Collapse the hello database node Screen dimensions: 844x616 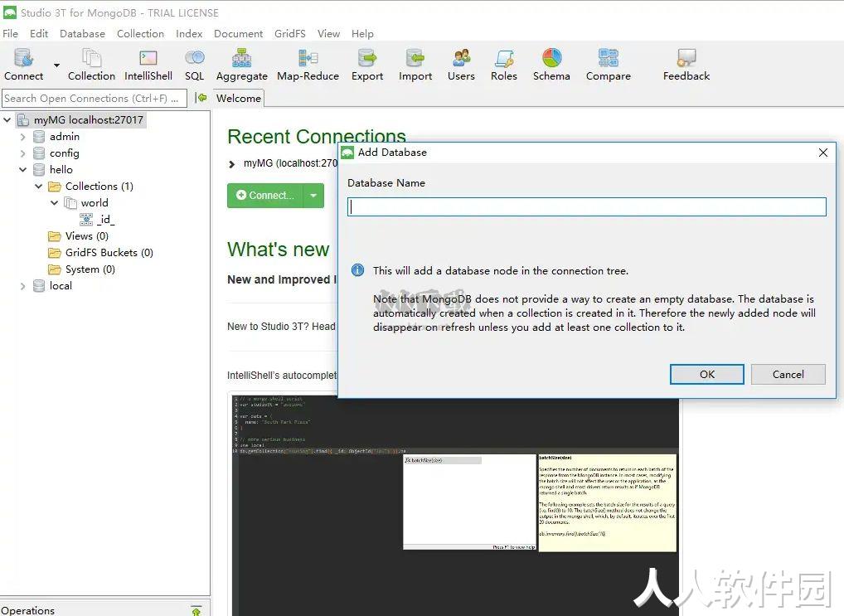[22, 170]
